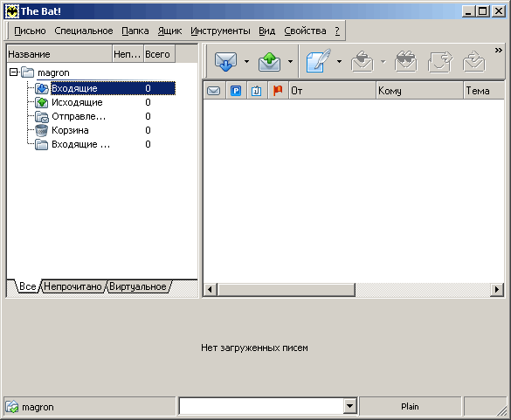Sort by envelope status column icon
Viewport: 511px width, 420px height.
214,90
